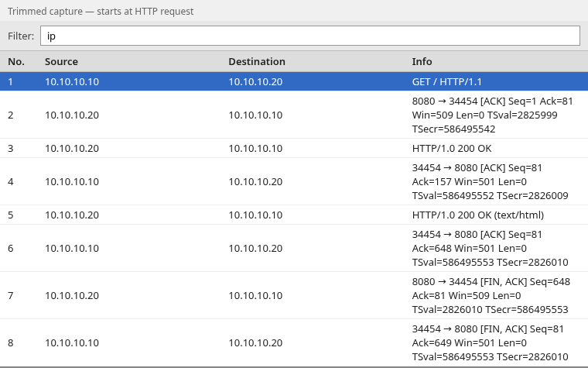Click source 10.10.10.10 in packet 1
Image resolution: width=588 pixels, height=368 pixels.
(x=72, y=82)
